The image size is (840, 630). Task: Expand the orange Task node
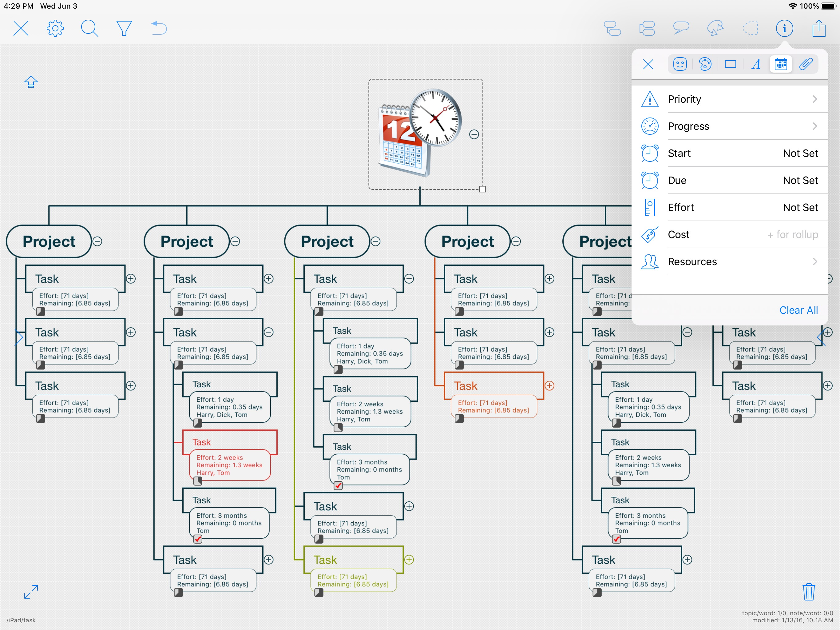(x=549, y=386)
